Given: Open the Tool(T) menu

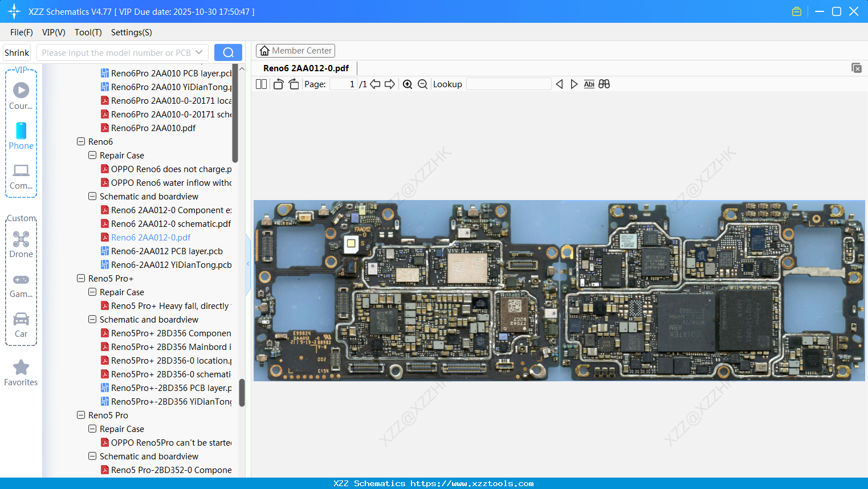Looking at the screenshot, I should coord(88,32).
